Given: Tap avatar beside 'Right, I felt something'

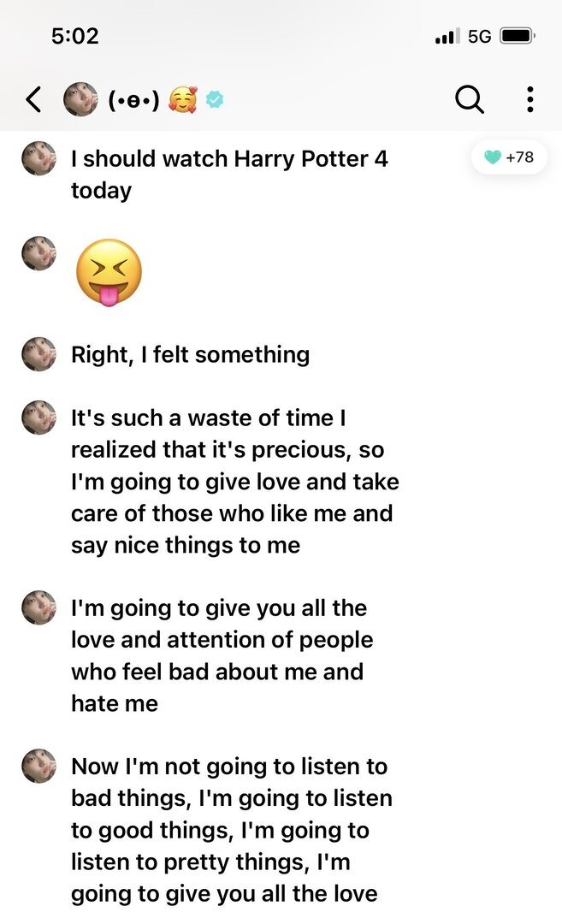Looking at the screenshot, I should 38,354.
